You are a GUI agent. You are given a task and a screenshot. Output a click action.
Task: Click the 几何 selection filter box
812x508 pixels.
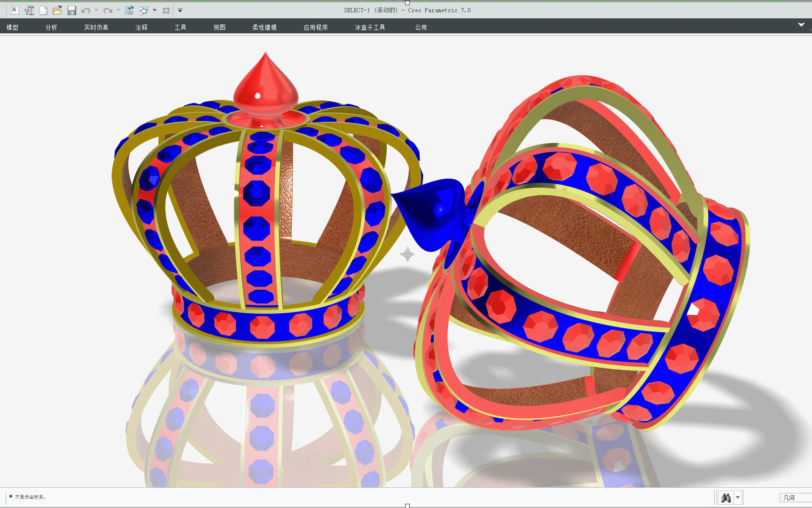coord(794,497)
